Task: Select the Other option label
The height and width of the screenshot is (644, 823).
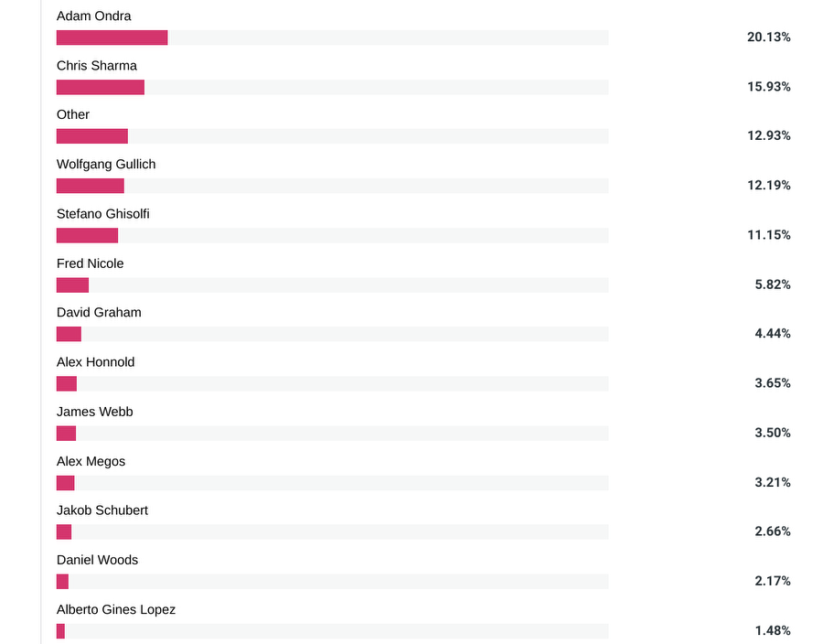Action: pyautogui.click(x=73, y=114)
